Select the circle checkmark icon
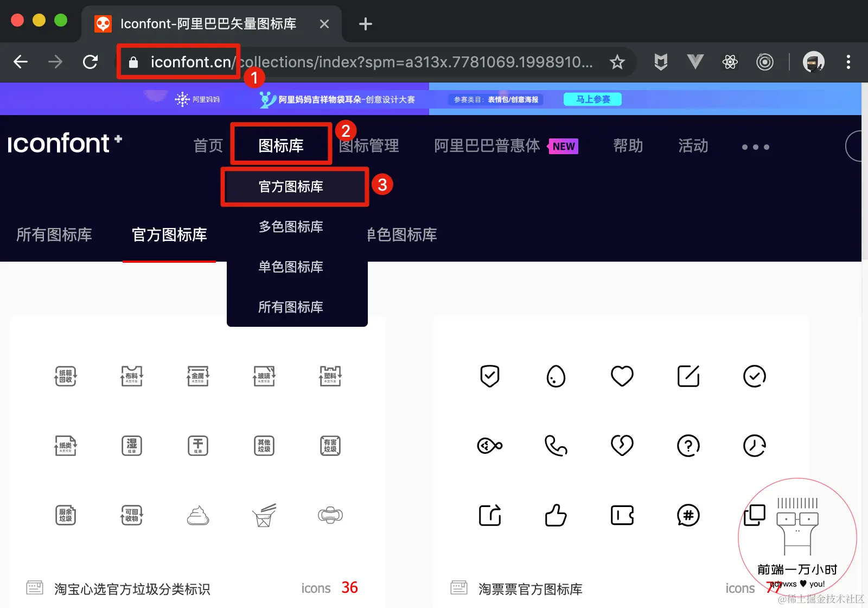Screen dimensions: 868x608 tap(755, 376)
